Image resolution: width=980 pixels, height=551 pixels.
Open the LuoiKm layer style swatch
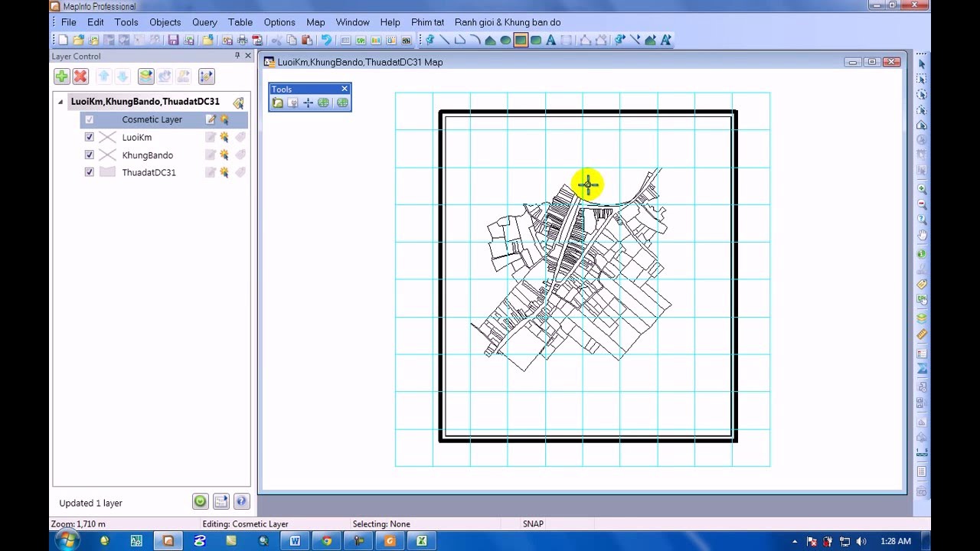click(x=108, y=137)
